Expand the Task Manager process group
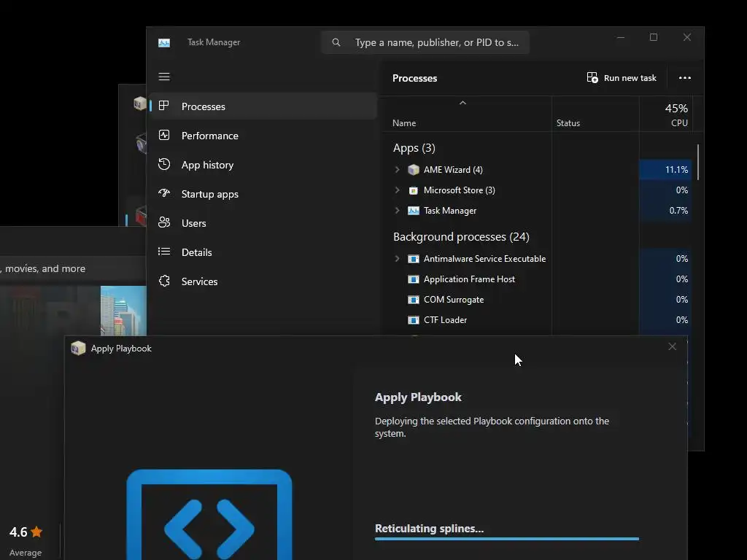Viewport: 747px width, 560px height. pos(398,211)
